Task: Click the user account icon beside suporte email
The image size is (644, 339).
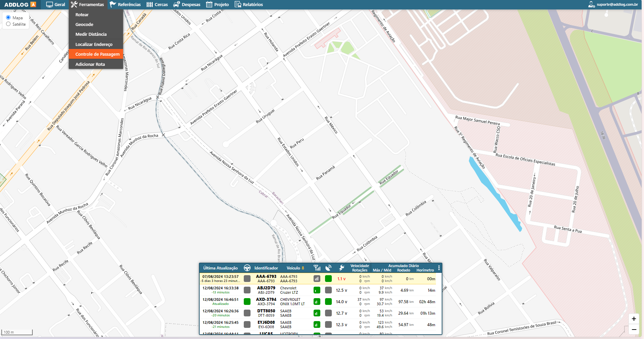Action: [x=591, y=4]
